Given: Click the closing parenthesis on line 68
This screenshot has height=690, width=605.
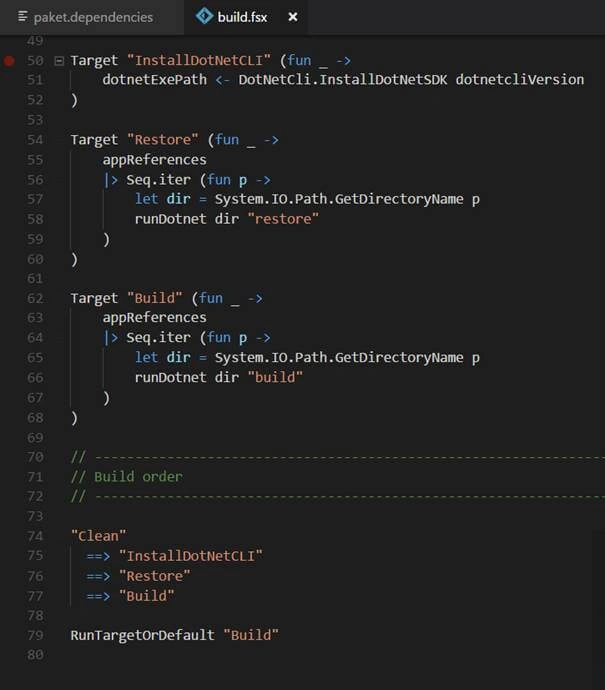Looking at the screenshot, I should 74,418.
